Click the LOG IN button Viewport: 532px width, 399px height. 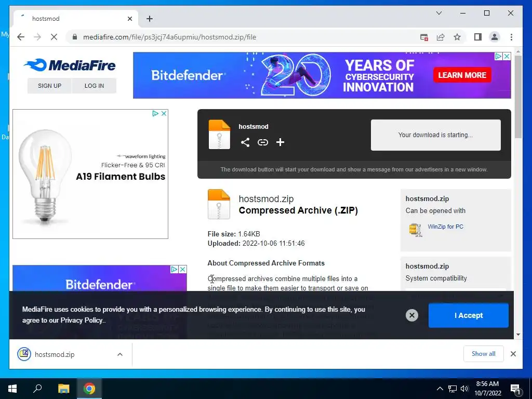pyautogui.click(x=95, y=86)
